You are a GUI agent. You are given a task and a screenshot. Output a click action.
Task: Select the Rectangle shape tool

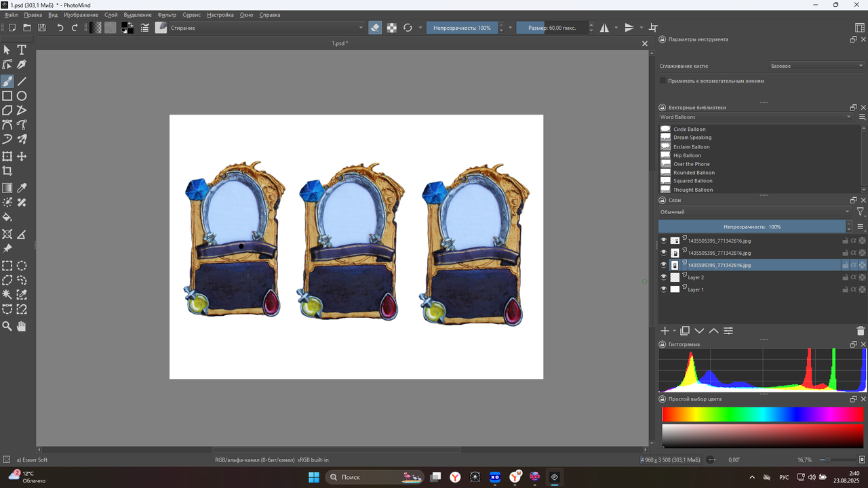[x=7, y=96]
